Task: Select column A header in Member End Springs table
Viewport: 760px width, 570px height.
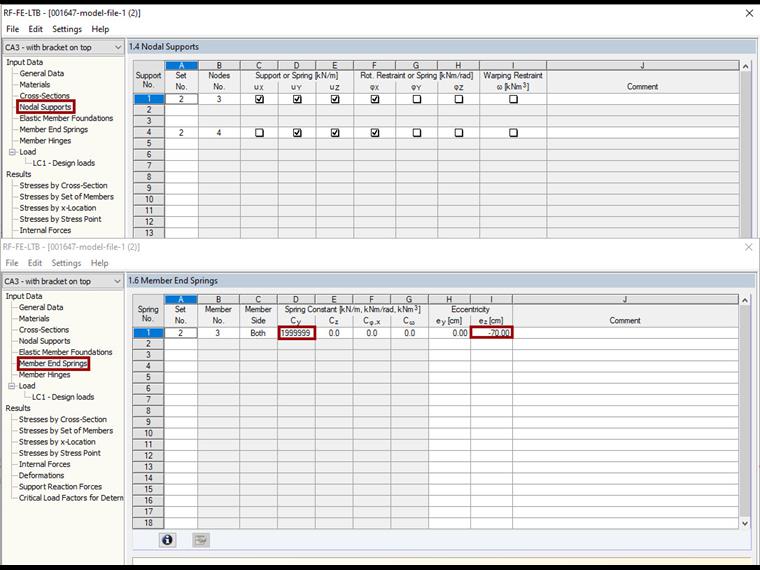Action: tap(181, 299)
